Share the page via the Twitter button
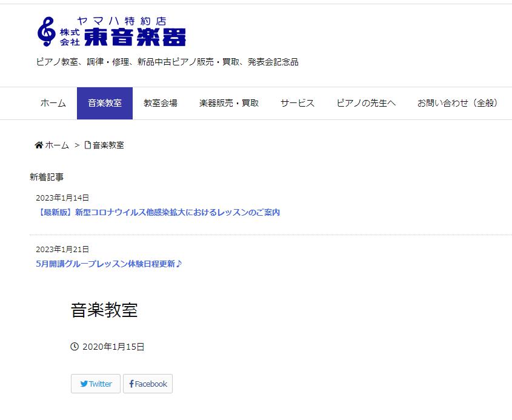This screenshot has width=512, height=420. (96, 384)
